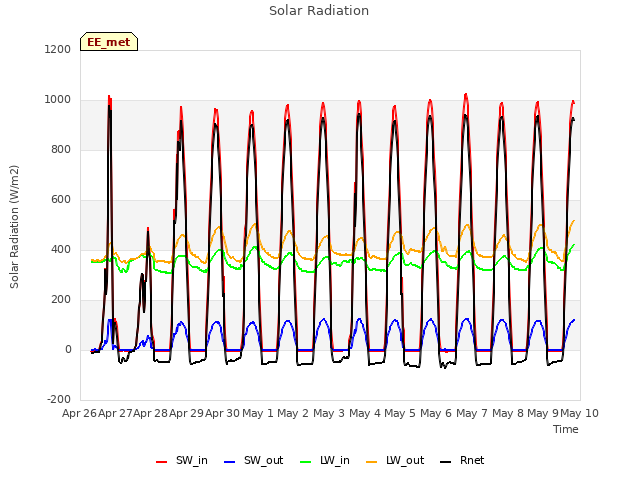
Task: Click the 1000 y-axis tick label
Action: point(58,100)
